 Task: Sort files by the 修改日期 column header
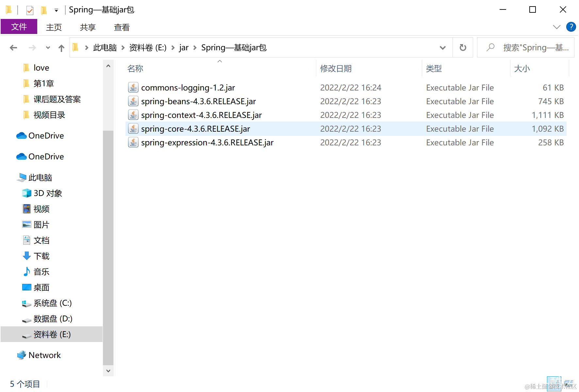pos(336,69)
